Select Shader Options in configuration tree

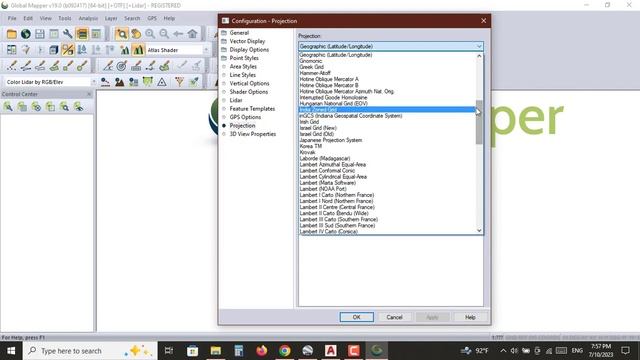tap(249, 92)
